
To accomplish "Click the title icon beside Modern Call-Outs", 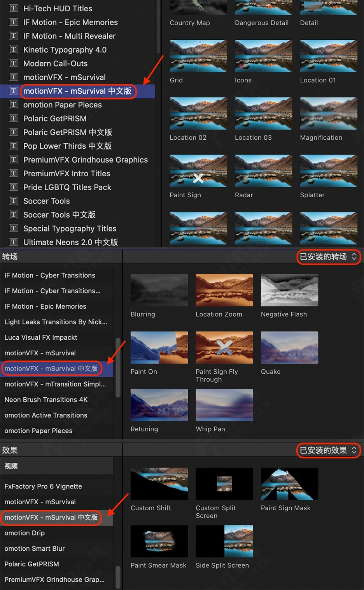I will click(x=14, y=63).
